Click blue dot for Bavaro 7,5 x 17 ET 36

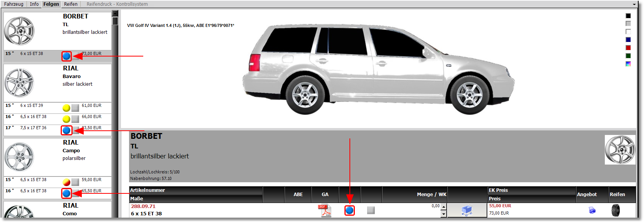(66, 130)
